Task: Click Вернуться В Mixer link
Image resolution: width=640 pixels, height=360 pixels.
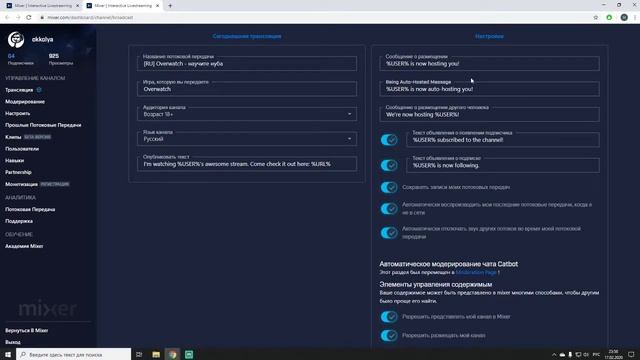Action: point(27,331)
